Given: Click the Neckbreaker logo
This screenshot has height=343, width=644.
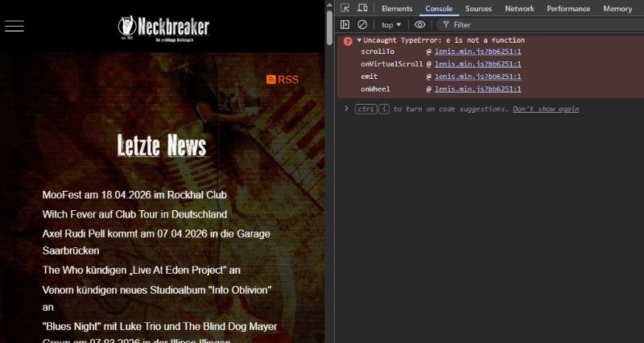Looking at the screenshot, I should [163, 27].
